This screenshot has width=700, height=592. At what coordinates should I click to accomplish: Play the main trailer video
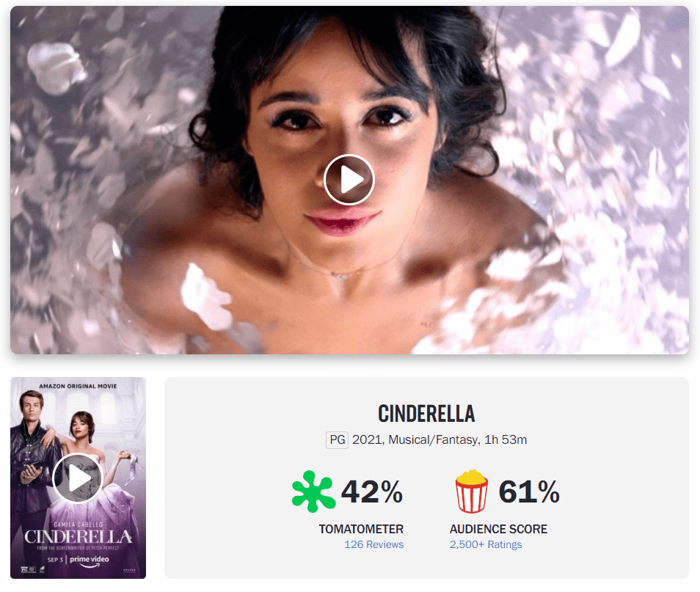pos(349,180)
